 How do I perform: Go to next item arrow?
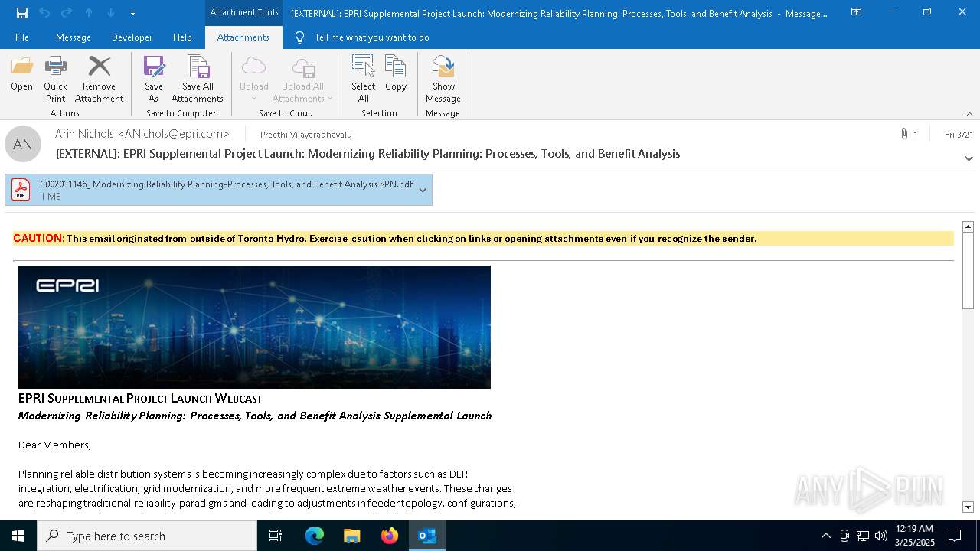point(111,12)
